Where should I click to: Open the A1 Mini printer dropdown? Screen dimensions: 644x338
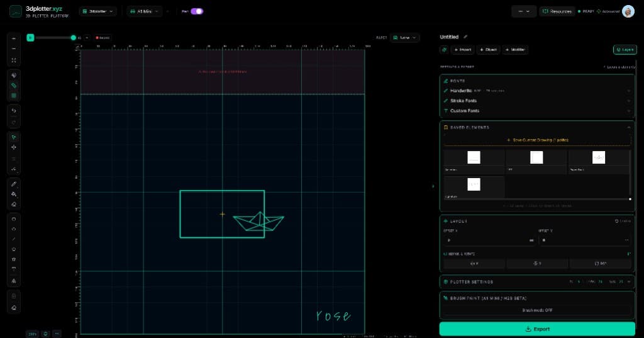pos(144,11)
